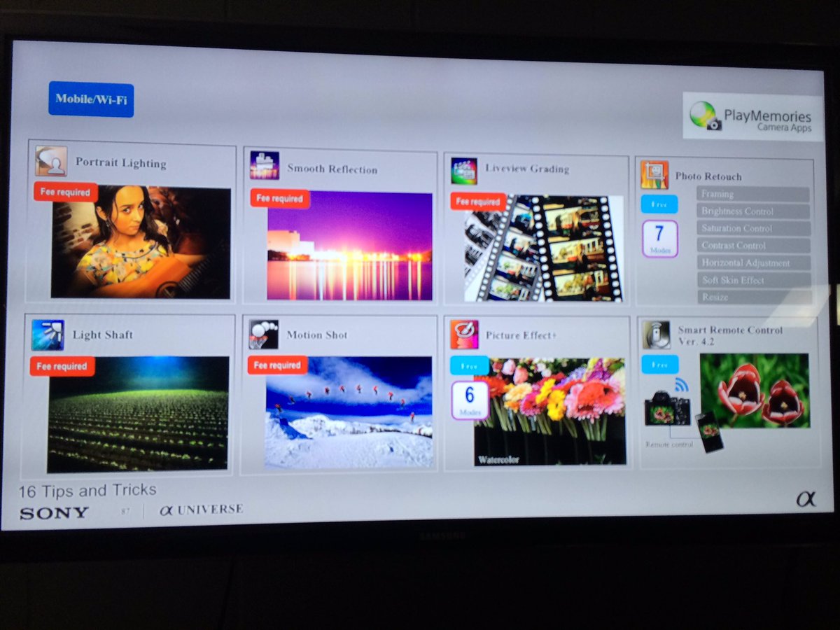
Task: Click the 7 Modes box
Action: click(659, 239)
